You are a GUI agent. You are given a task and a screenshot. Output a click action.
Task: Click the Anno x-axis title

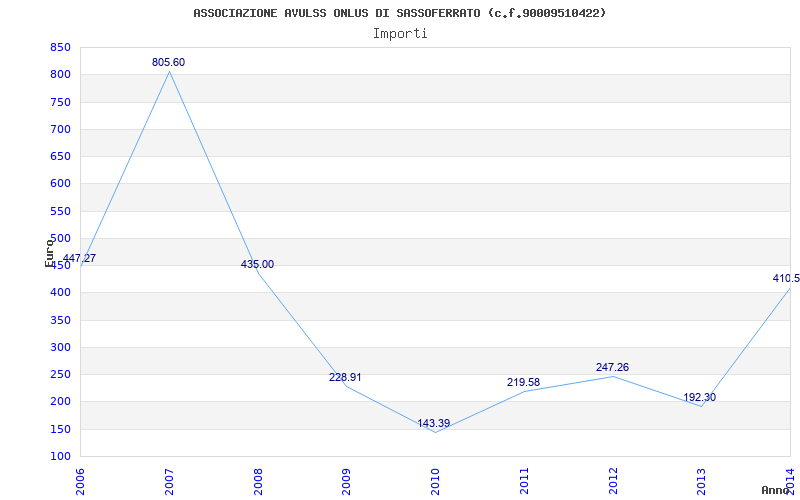776,490
